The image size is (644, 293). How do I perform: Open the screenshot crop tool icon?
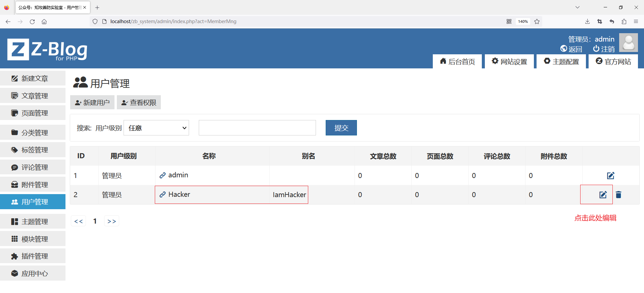[x=600, y=21]
